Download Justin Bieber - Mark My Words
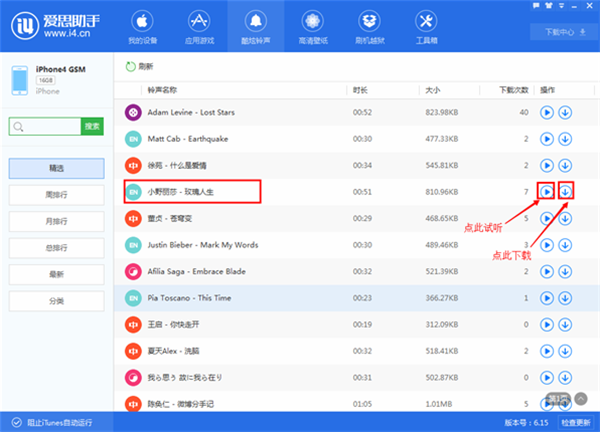The image size is (600, 432). click(565, 244)
